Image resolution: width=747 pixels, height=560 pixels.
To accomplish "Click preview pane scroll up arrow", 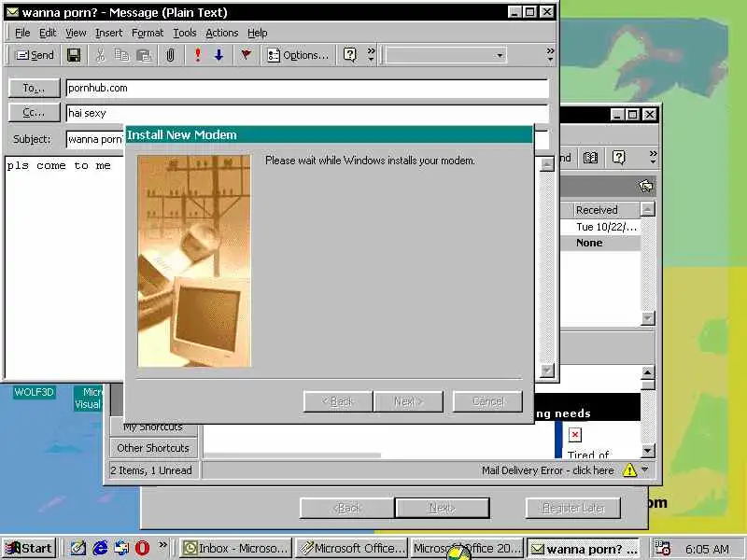I will click(x=648, y=372).
